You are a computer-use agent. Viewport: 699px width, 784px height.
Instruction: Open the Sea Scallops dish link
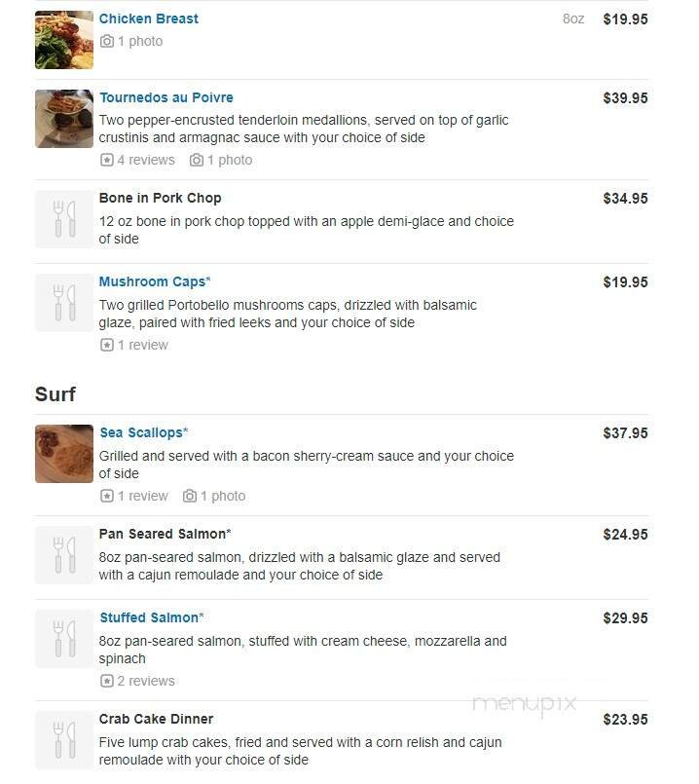coord(141,432)
